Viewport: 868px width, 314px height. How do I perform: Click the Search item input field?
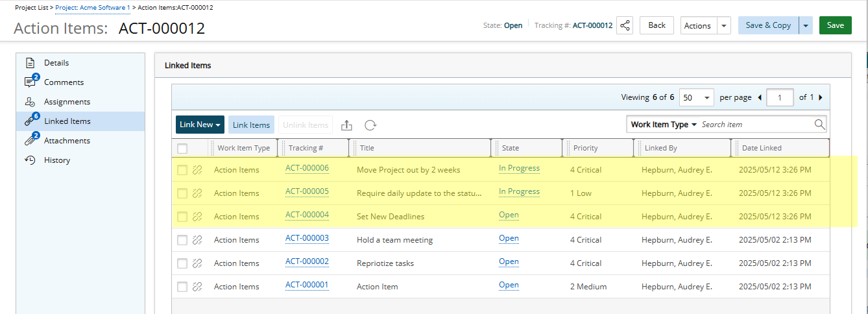(x=755, y=125)
